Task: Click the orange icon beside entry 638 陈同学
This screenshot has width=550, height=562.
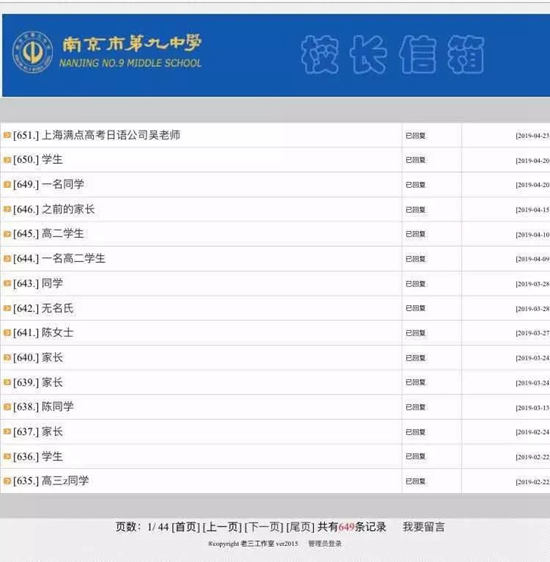Action: pos(7,407)
